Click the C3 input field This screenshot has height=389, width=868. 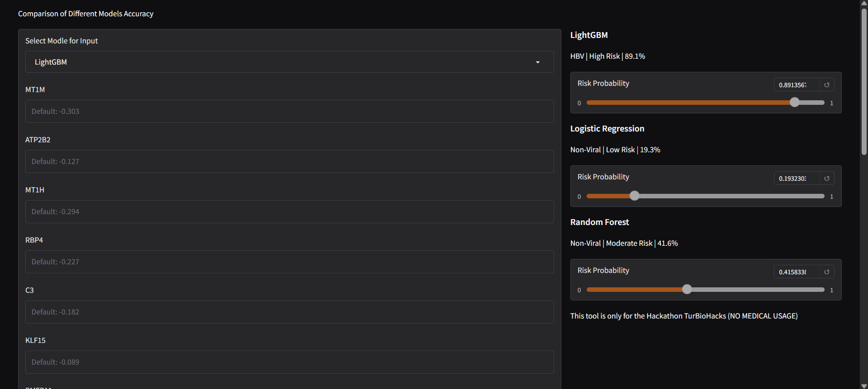289,312
